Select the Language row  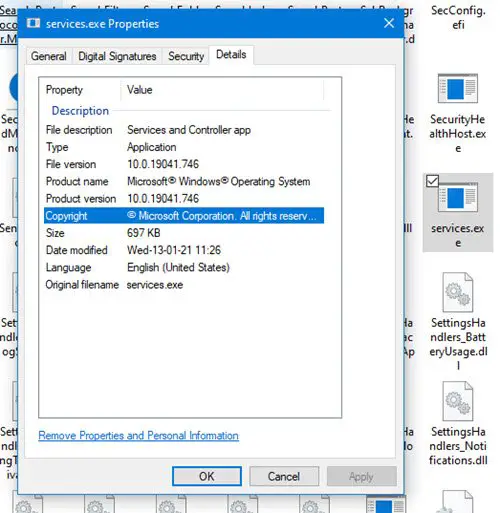click(x=184, y=267)
